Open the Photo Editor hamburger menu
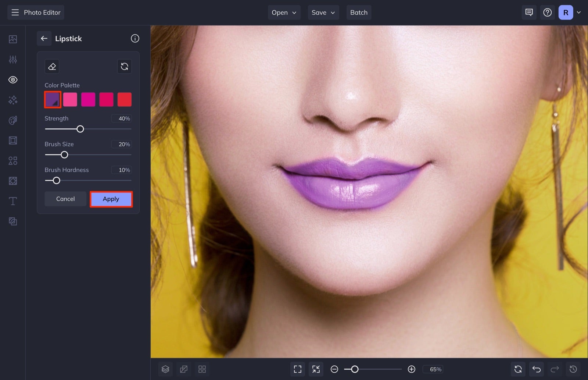588x380 pixels. [15, 12]
